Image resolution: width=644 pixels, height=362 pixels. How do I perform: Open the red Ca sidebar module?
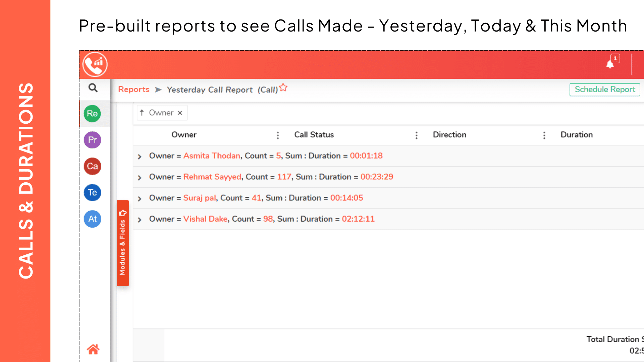(92, 166)
